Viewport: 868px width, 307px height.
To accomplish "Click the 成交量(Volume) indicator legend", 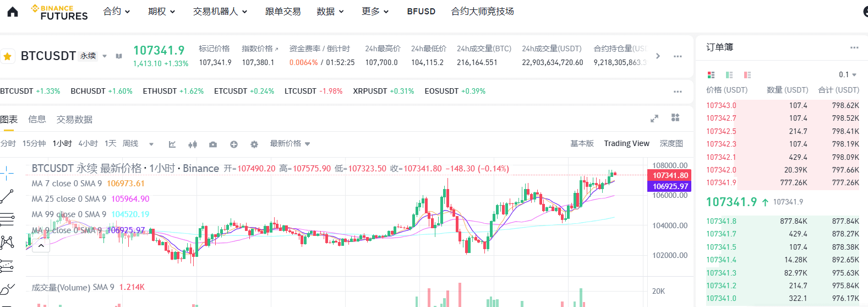I will (88, 287).
